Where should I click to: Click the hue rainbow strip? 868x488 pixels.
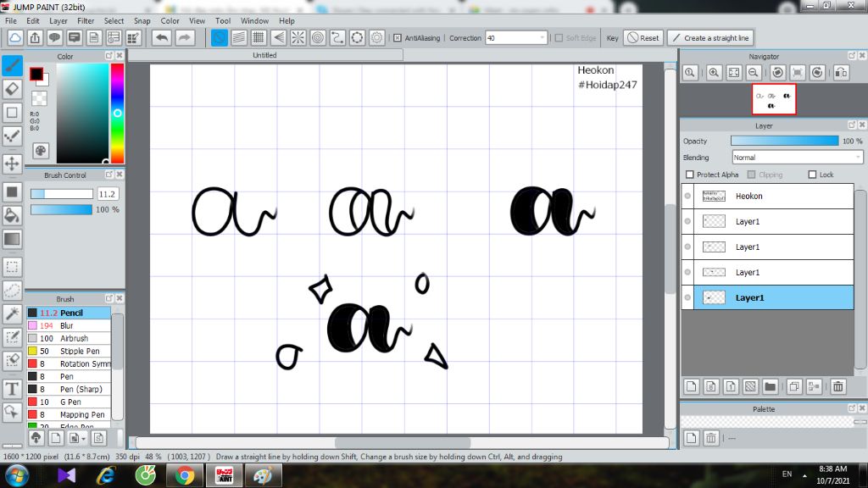(117, 113)
